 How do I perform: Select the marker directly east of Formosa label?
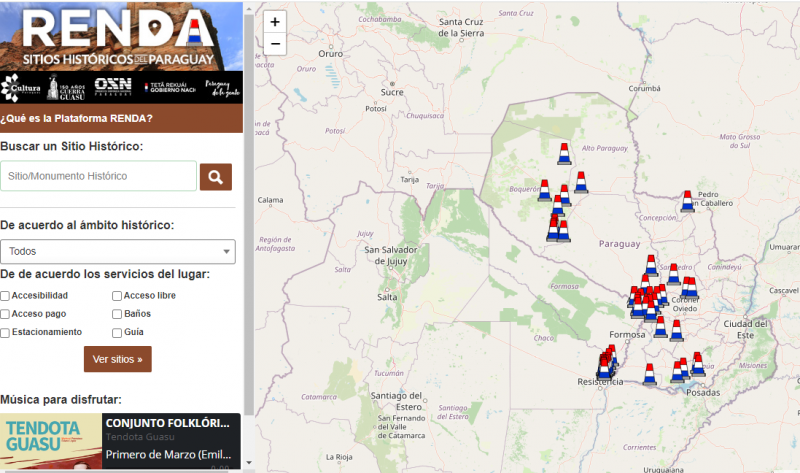click(x=660, y=327)
